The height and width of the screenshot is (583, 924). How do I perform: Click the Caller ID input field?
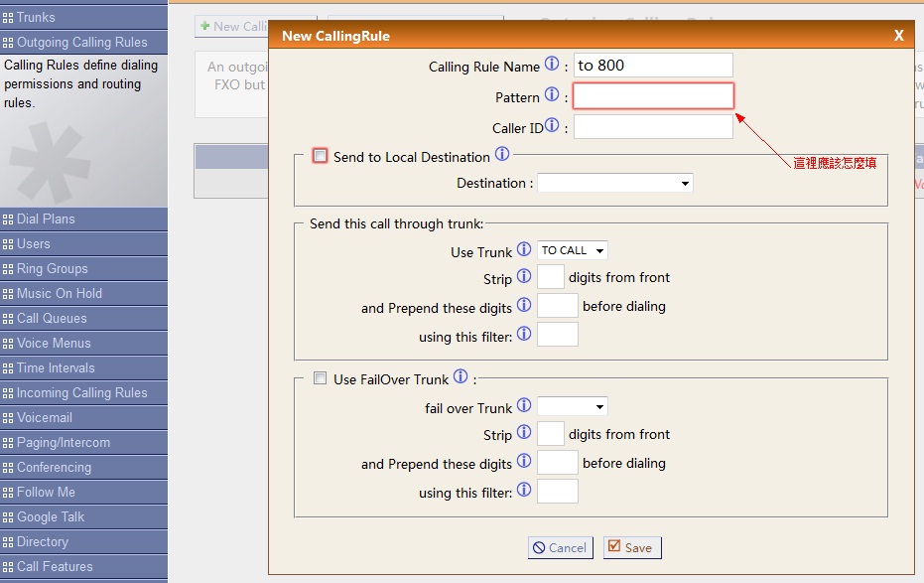point(653,127)
